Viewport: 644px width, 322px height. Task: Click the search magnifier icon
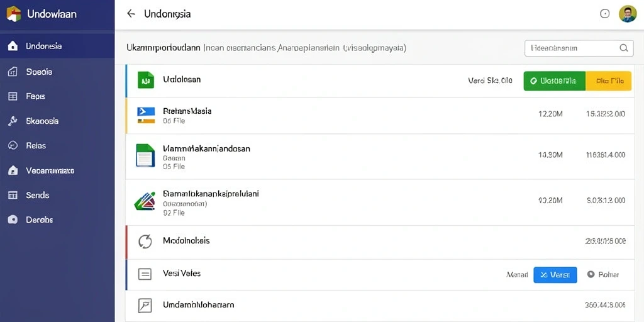(623, 48)
